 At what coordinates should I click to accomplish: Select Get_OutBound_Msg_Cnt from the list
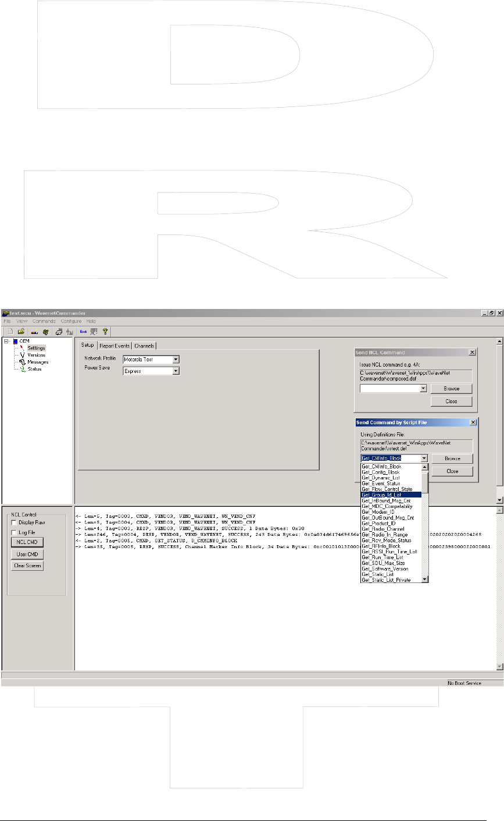[391, 517]
